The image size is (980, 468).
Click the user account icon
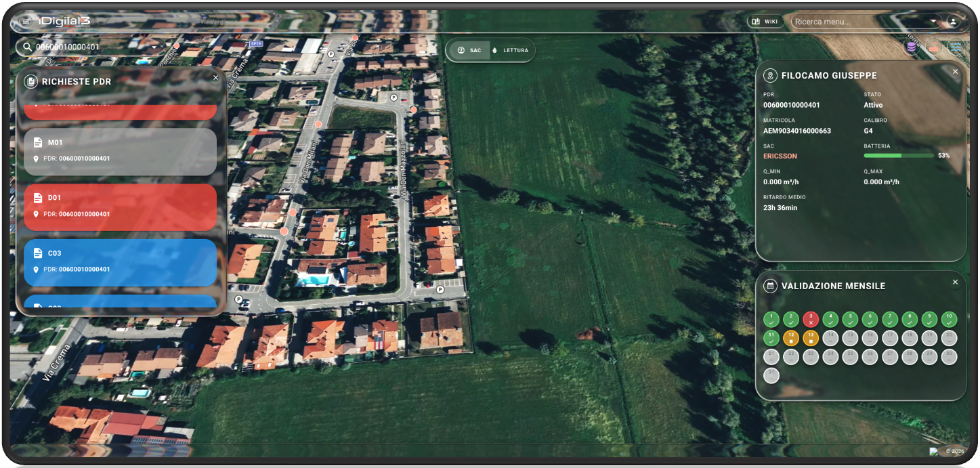point(953,22)
